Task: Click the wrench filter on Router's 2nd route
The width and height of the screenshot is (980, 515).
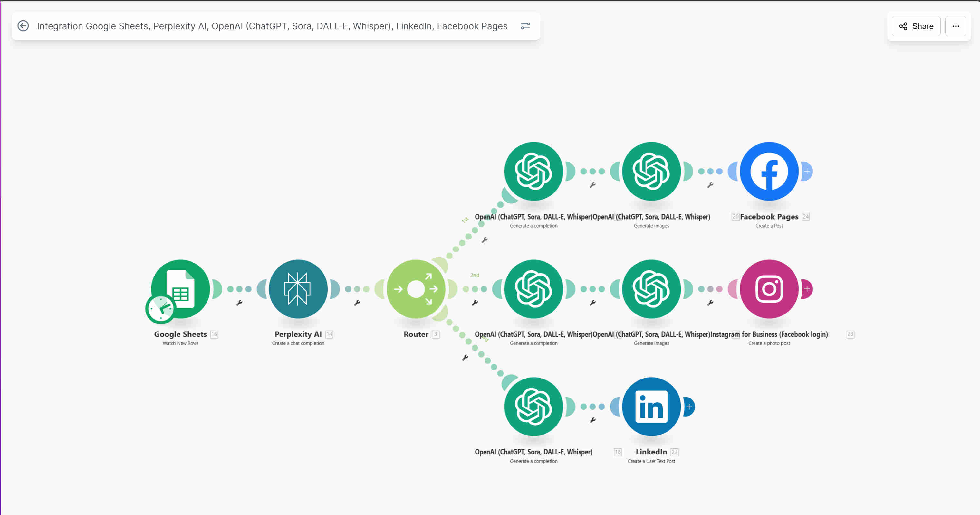Action: (475, 303)
